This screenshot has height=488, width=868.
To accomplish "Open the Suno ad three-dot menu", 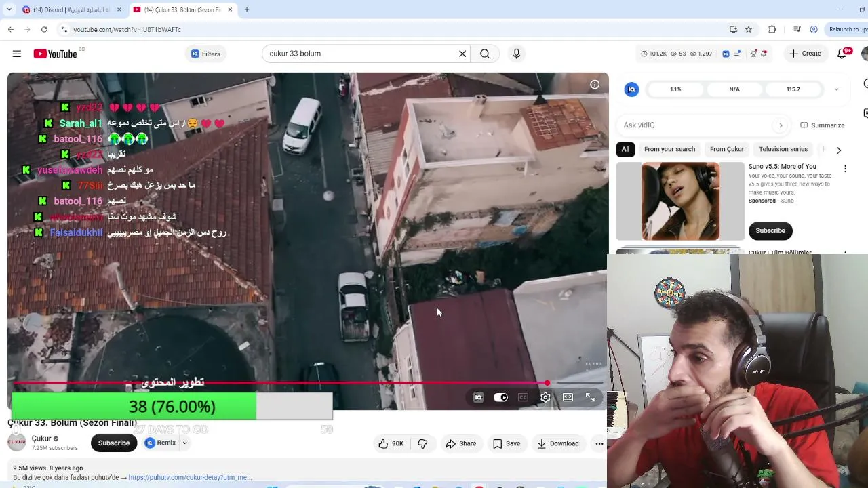I will click(x=845, y=169).
